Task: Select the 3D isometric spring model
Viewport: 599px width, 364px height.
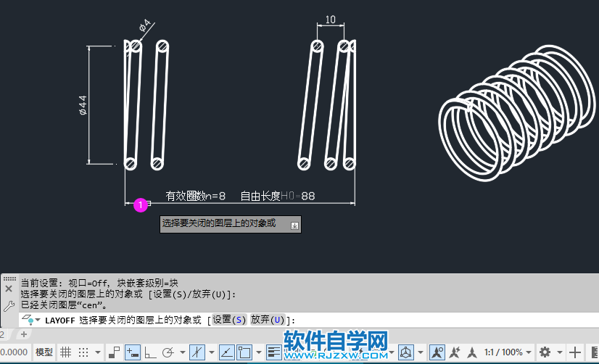Action: coord(516,112)
